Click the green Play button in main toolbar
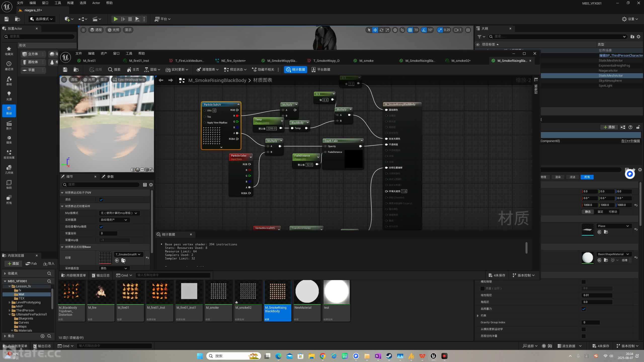The height and width of the screenshot is (362, 644). pos(115,19)
